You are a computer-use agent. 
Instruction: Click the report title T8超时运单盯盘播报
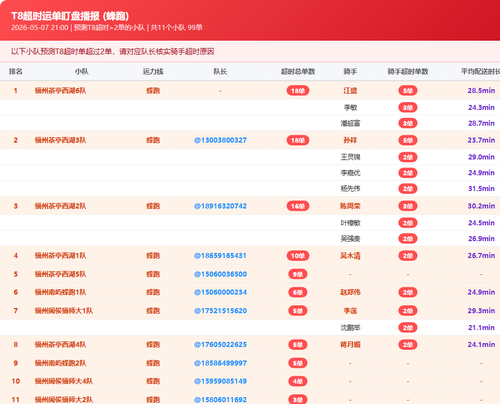[70, 16]
